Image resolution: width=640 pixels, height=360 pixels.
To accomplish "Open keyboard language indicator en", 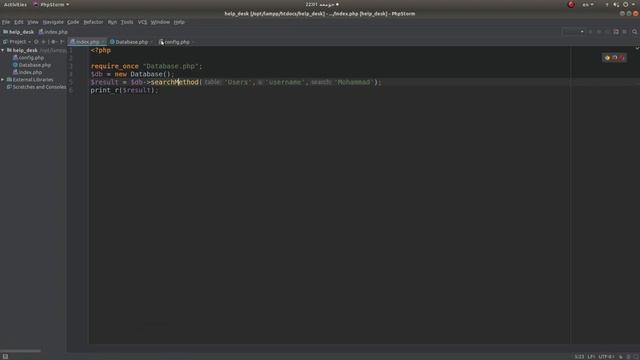I will (588, 4).
